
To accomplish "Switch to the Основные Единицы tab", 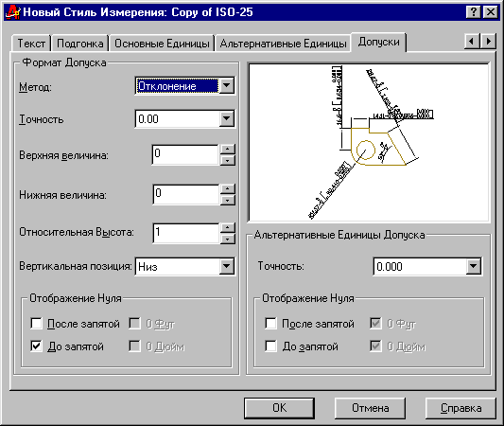I will (x=162, y=44).
